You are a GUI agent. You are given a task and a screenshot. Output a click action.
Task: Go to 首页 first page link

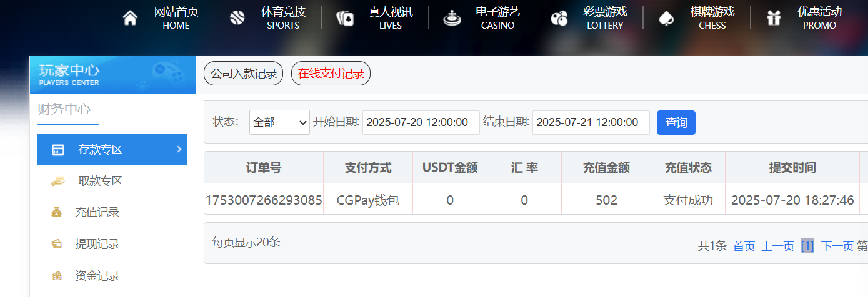point(744,246)
